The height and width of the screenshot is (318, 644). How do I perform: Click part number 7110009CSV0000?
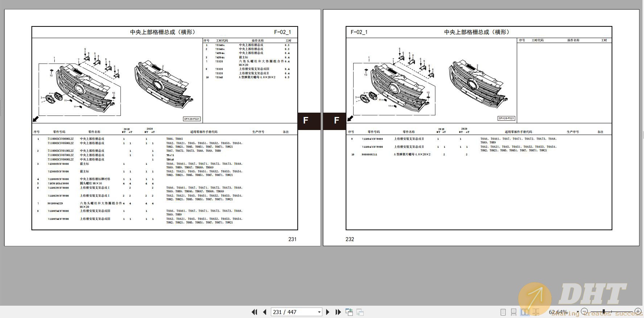pyautogui.click(x=58, y=179)
